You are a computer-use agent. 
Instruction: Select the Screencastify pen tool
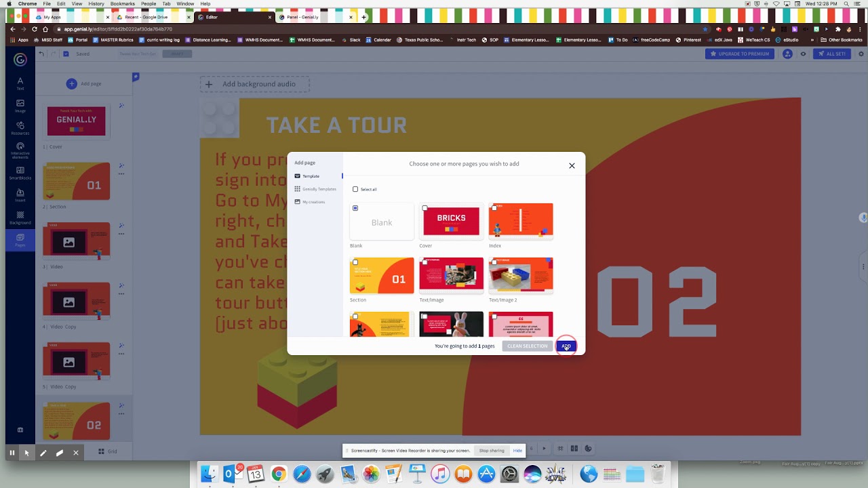coord(43,453)
